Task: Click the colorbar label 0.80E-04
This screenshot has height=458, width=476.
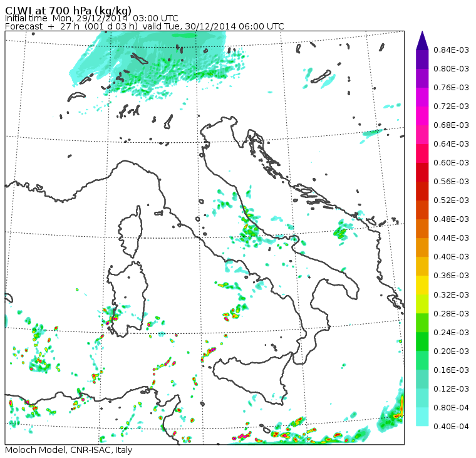Action: click(x=451, y=408)
